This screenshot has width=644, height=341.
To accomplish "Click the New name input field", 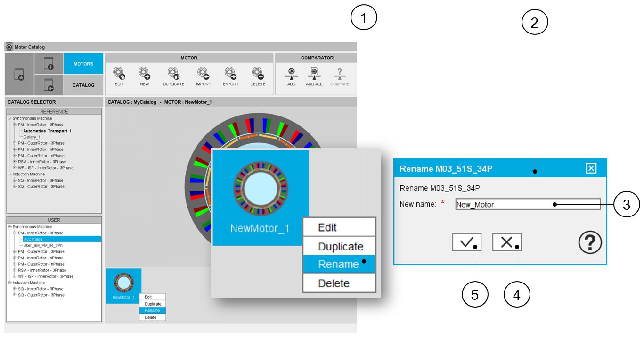I will 527,204.
